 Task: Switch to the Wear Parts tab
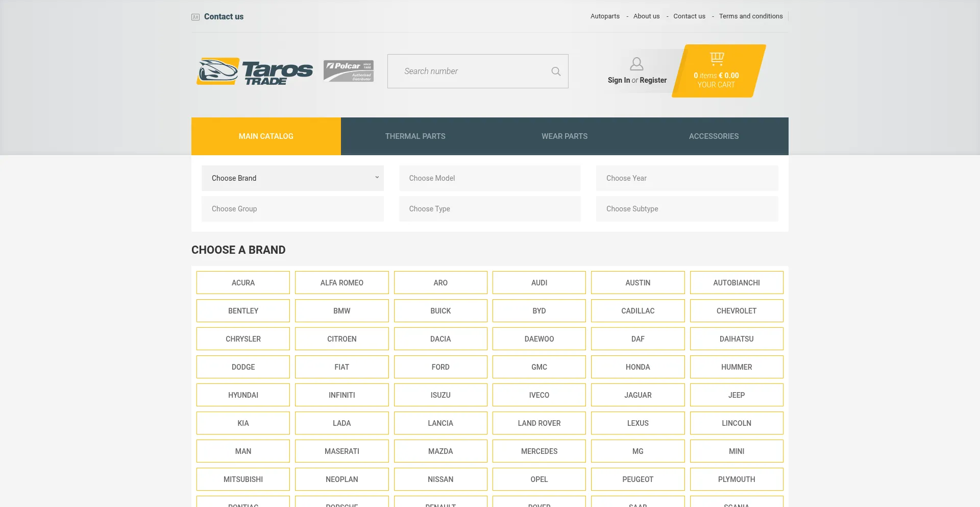(564, 136)
